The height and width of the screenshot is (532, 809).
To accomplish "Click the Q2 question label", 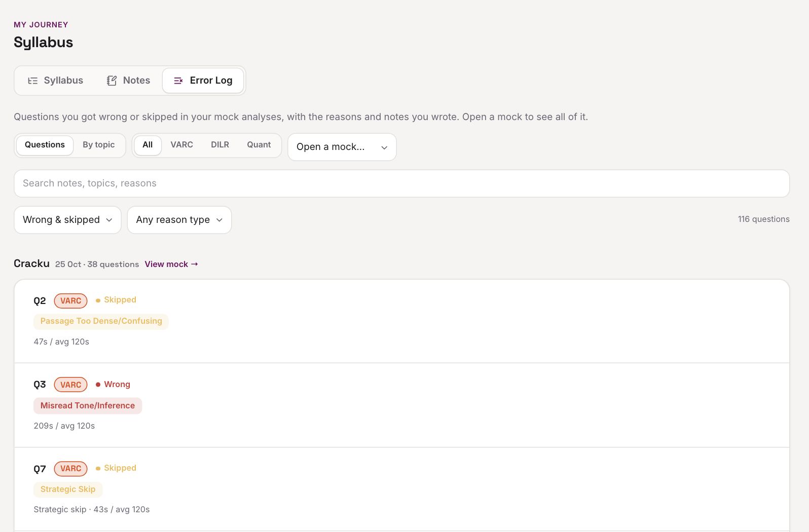I will point(40,301).
